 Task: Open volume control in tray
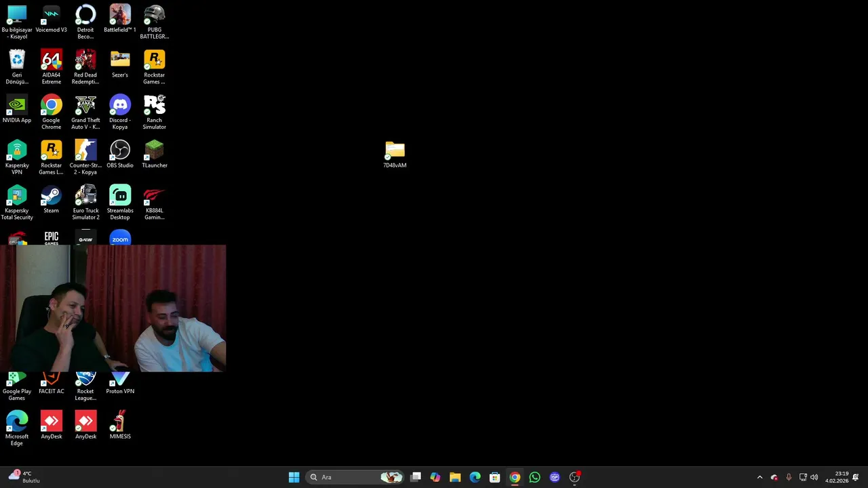coord(814,477)
